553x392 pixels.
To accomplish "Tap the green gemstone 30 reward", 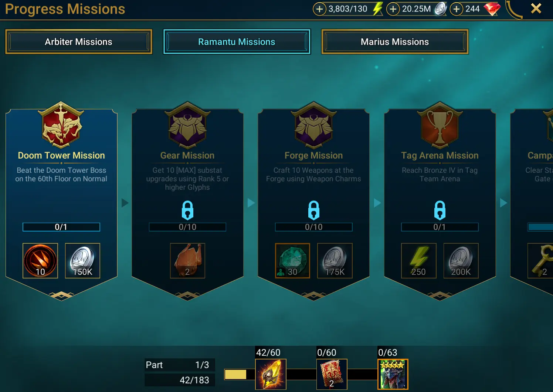I will pos(292,261).
